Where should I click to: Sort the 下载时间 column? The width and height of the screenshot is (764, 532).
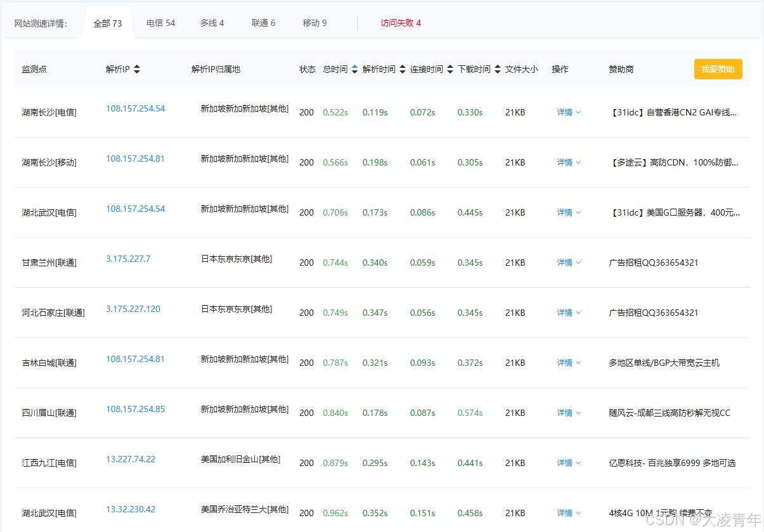point(499,69)
